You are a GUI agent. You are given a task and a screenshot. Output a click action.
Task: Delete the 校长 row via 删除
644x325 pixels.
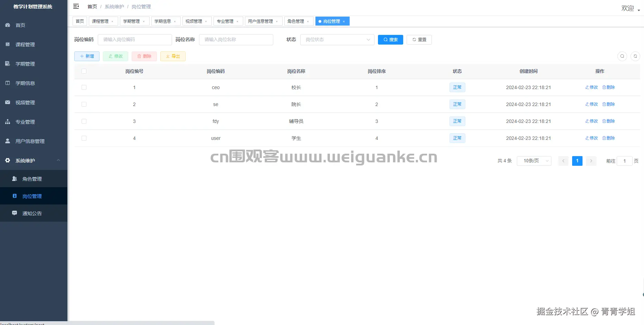[608, 87]
